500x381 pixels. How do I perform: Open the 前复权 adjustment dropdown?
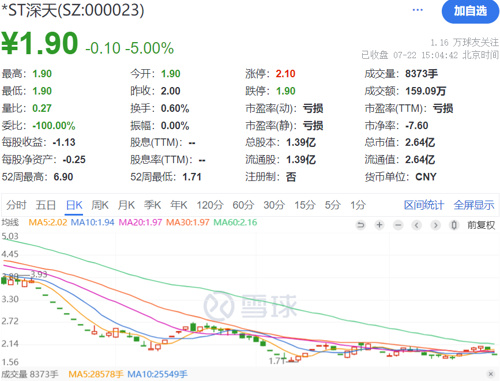481,225
